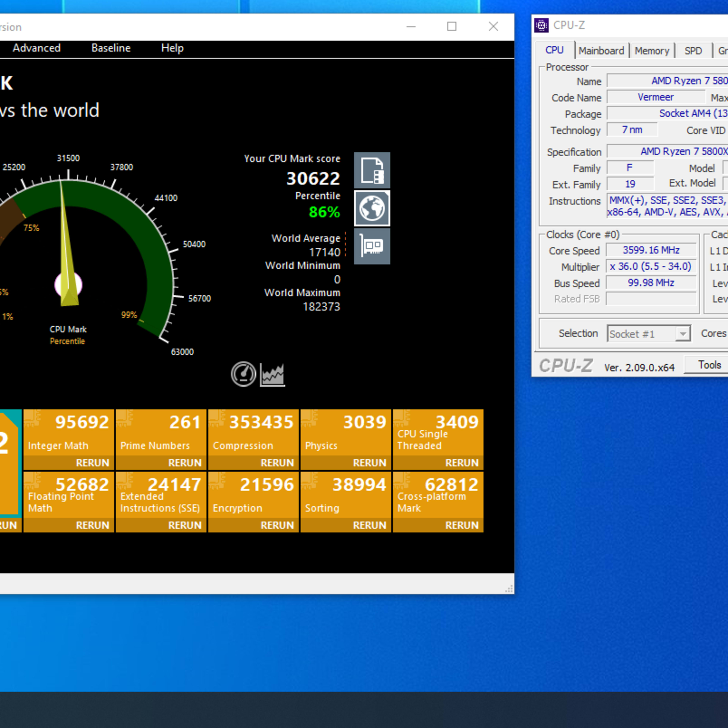Click the World Minimum value 0

tap(337, 279)
